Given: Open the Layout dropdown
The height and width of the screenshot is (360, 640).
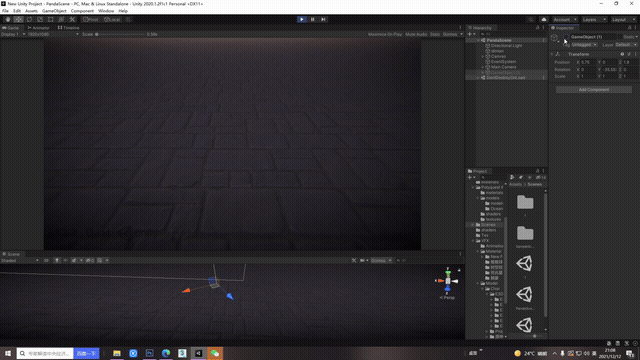Looking at the screenshot, I should 624,20.
